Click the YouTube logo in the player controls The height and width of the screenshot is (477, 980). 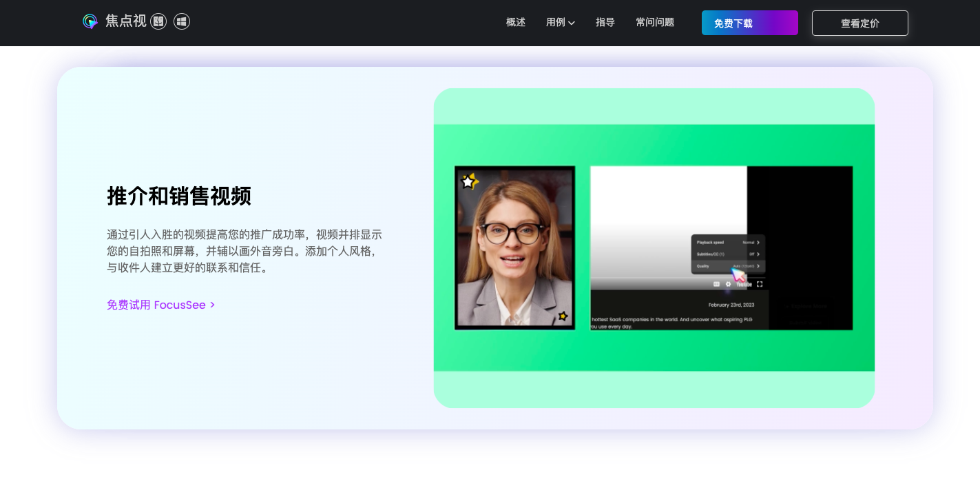(744, 284)
